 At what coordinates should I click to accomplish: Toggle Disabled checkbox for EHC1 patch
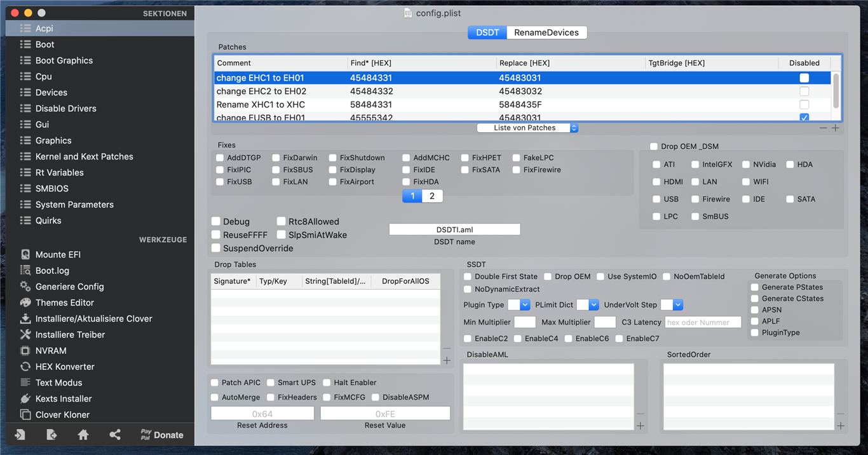[x=804, y=78]
